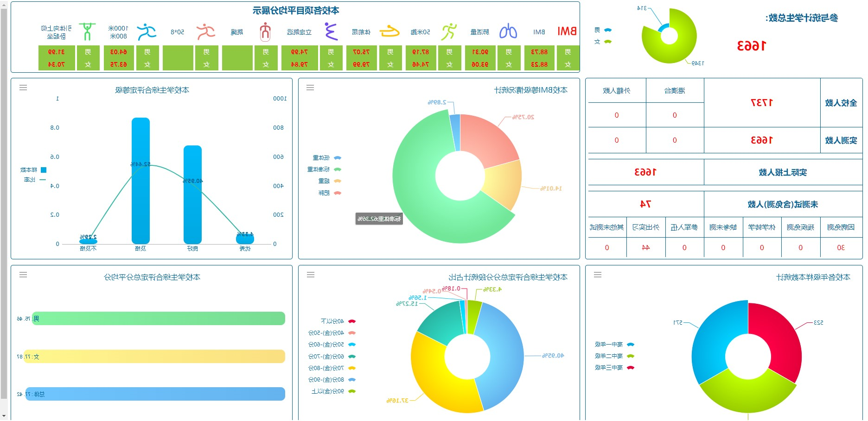Toggle the 肥胖 legend in BMI chart
Image resolution: width=868 pixels, height=421 pixels.
[x=330, y=193]
